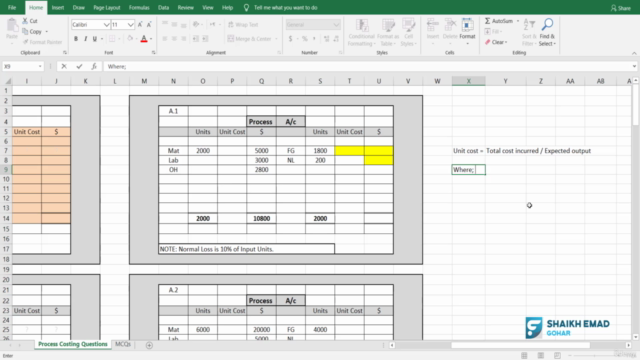Select the Process Costing Questions sheet tab

(x=73, y=344)
